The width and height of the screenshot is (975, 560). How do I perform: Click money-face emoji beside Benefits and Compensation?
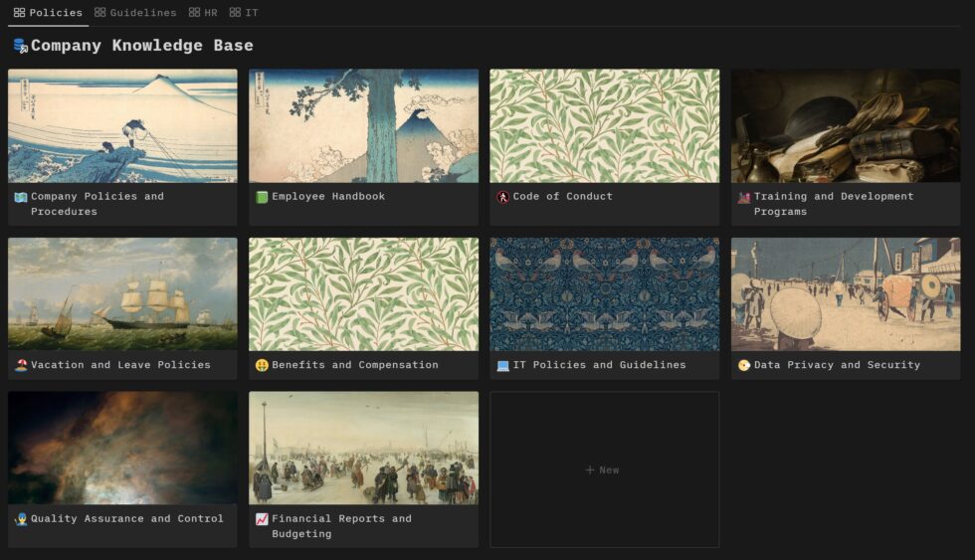click(x=262, y=365)
